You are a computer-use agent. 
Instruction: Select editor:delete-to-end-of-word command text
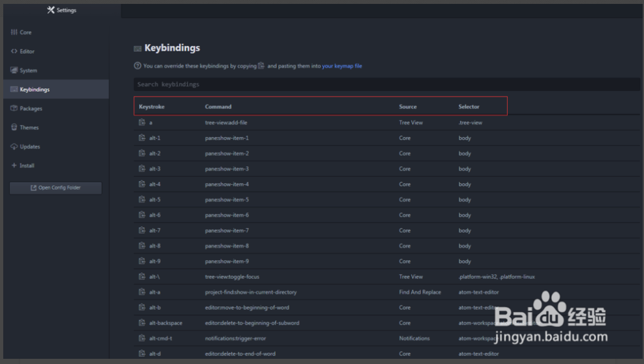(x=240, y=354)
